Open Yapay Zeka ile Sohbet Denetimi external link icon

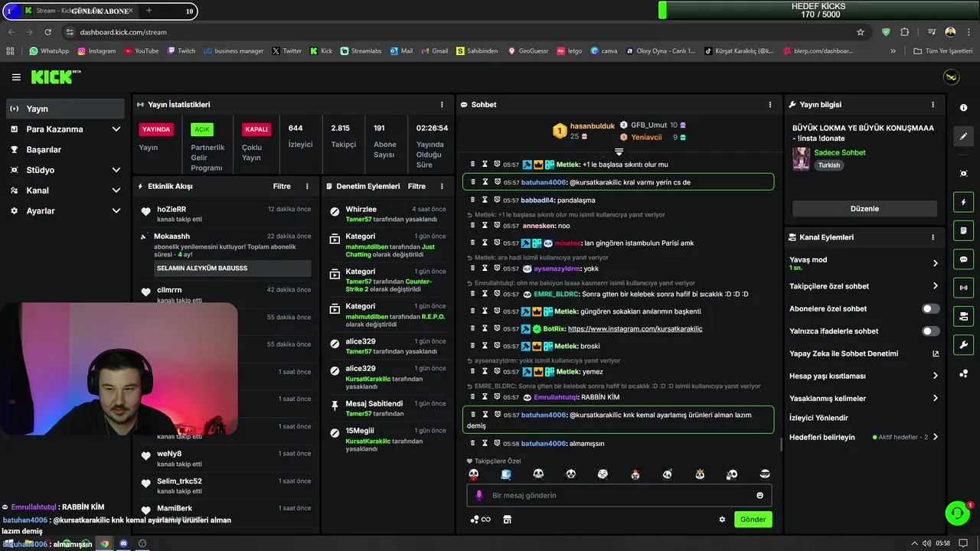point(936,354)
